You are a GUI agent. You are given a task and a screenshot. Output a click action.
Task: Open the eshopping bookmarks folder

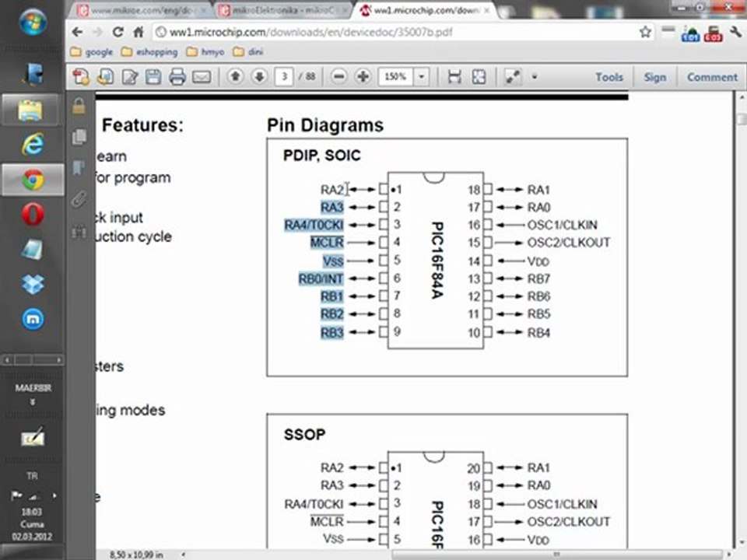point(149,52)
